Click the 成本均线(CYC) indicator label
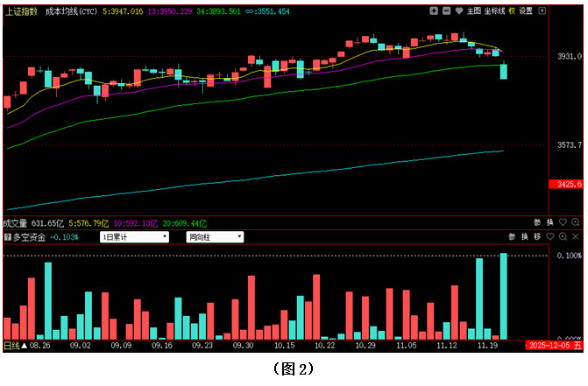The width and height of the screenshot is (588, 386). pos(71,11)
